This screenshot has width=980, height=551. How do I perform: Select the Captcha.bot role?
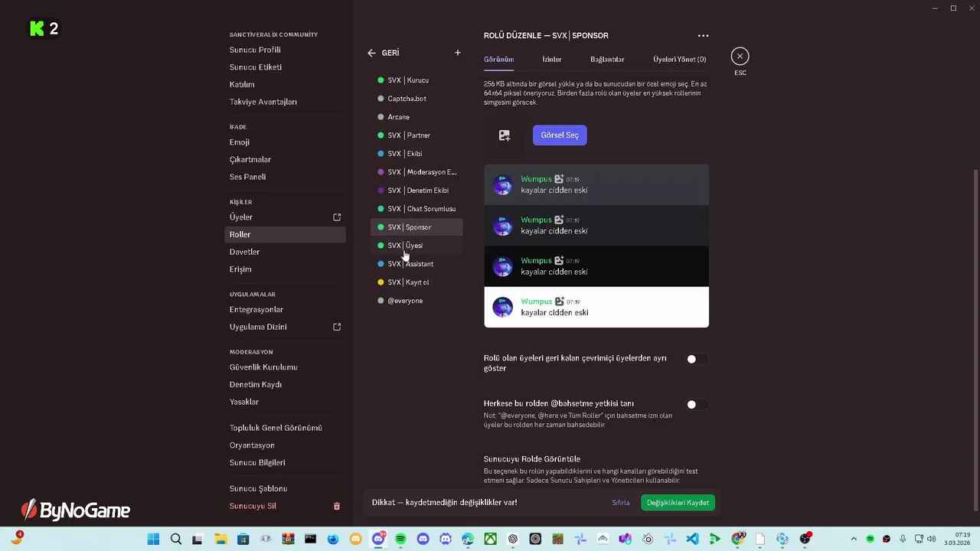tap(416, 99)
